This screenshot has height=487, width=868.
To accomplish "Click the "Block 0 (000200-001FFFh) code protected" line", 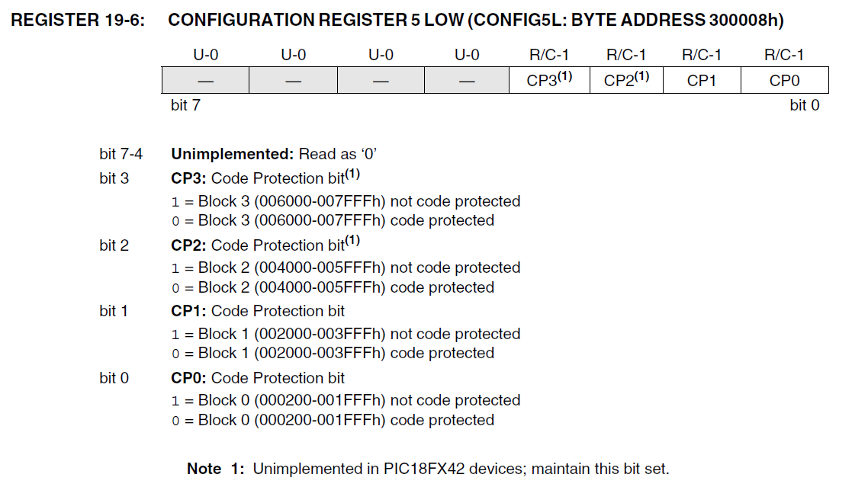I will point(333,420).
